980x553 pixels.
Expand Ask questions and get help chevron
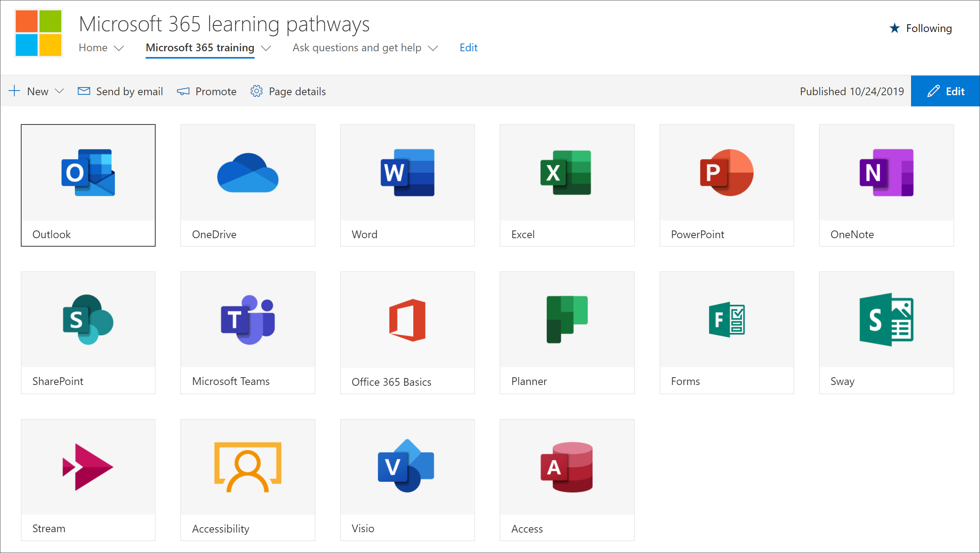tap(433, 48)
